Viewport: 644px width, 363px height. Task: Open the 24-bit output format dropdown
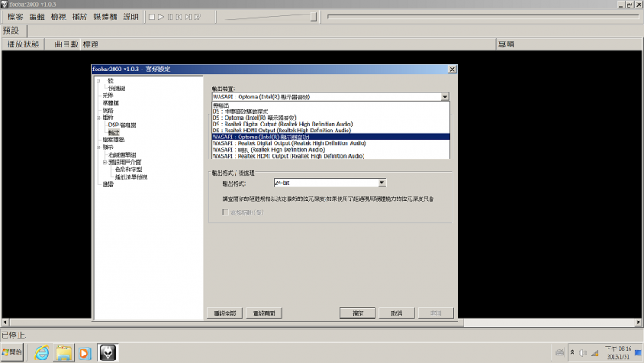tap(381, 182)
